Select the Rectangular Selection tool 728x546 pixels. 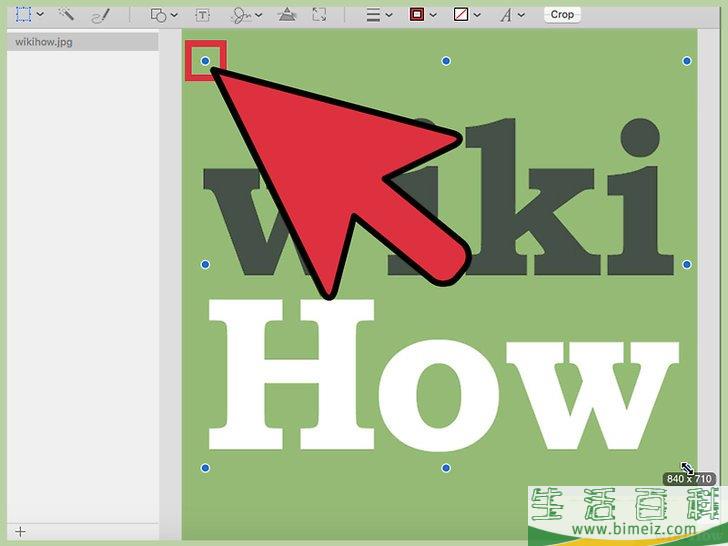click(23, 14)
